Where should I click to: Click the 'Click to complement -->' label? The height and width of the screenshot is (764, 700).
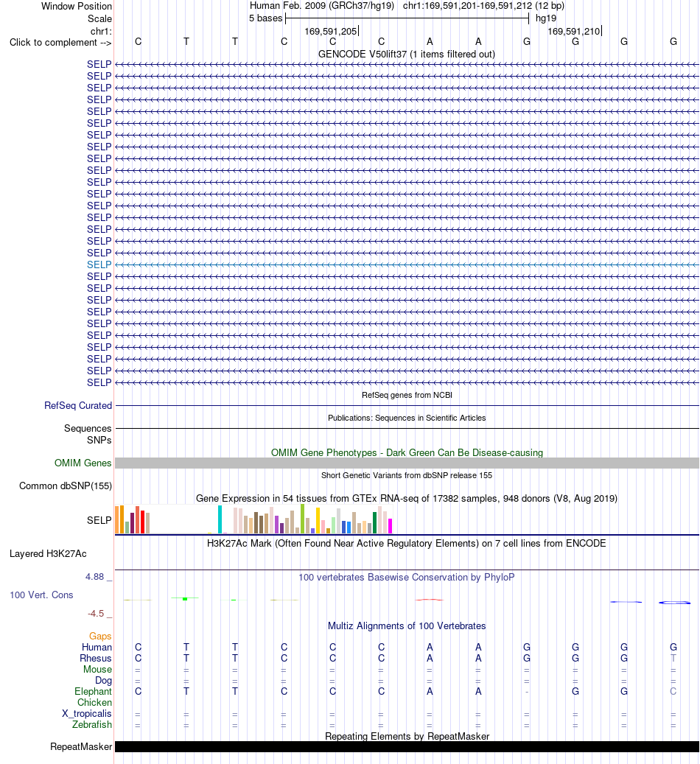click(x=60, y=43)
